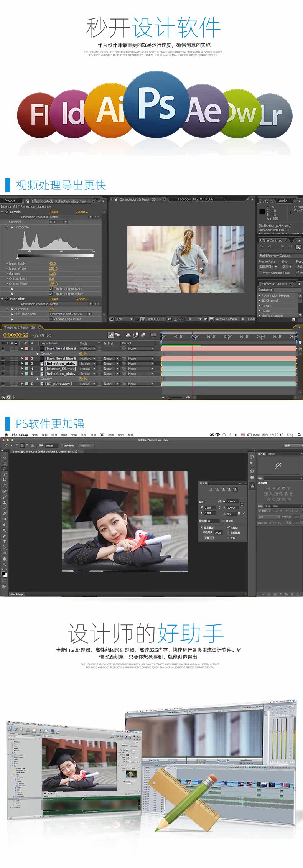Click Reset link for Fast Blur effect
Viewport: 303px width, 868px height.
tap(54, 299)
